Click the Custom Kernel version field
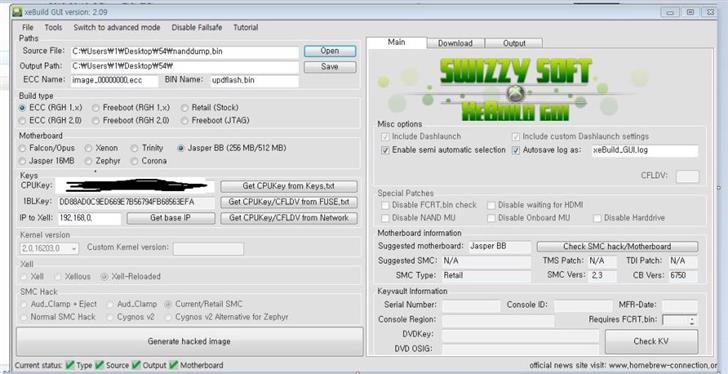728x374 pixels. coord(208,249)
